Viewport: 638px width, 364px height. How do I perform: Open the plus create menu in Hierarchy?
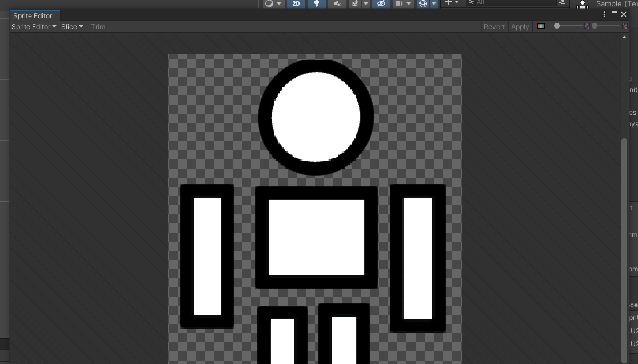[452, 3]
